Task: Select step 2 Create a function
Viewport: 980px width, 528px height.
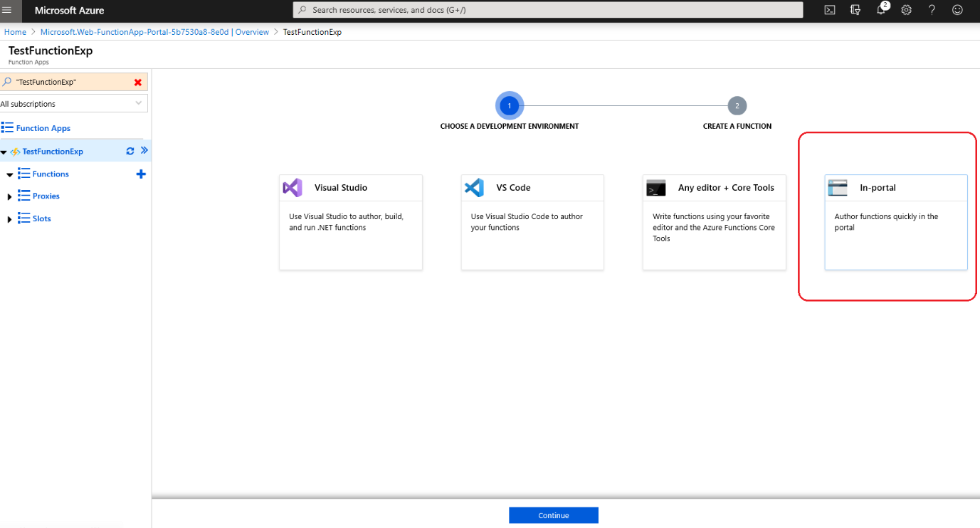Action: pyautogui.click(x=737, y=106)
